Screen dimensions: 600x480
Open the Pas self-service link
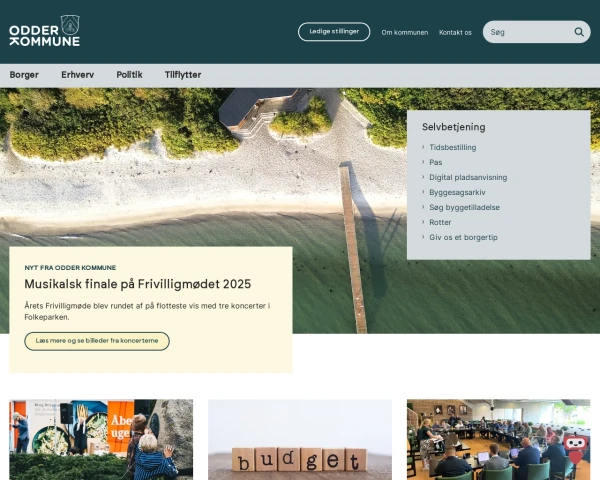(435, 162)
